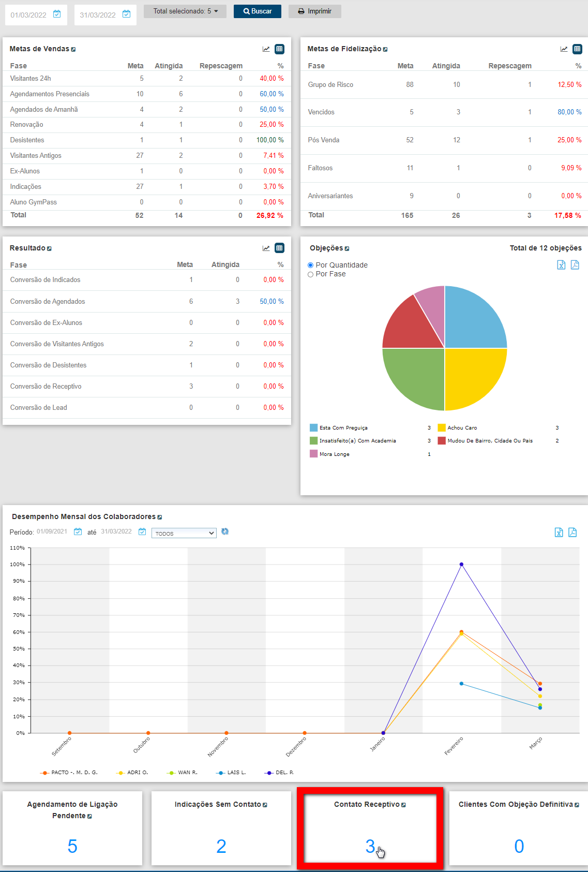Image resolution: width=588 pixels, height=872 pixels.
Task: Export Objeções chart to Excel
Action: (x=561, y=265)
